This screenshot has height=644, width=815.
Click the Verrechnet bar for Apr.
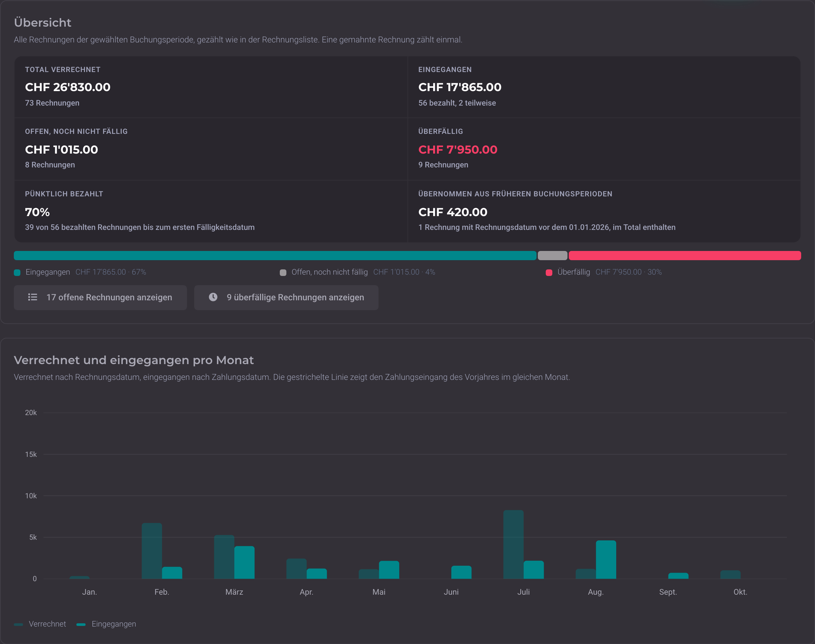pyautogui.click(x=297, y=569)
